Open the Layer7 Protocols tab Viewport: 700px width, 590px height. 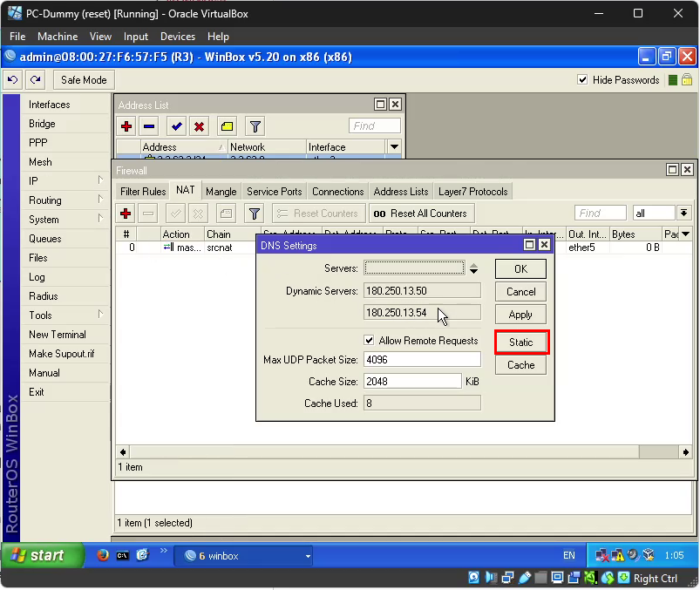click(x=472, y=192)
